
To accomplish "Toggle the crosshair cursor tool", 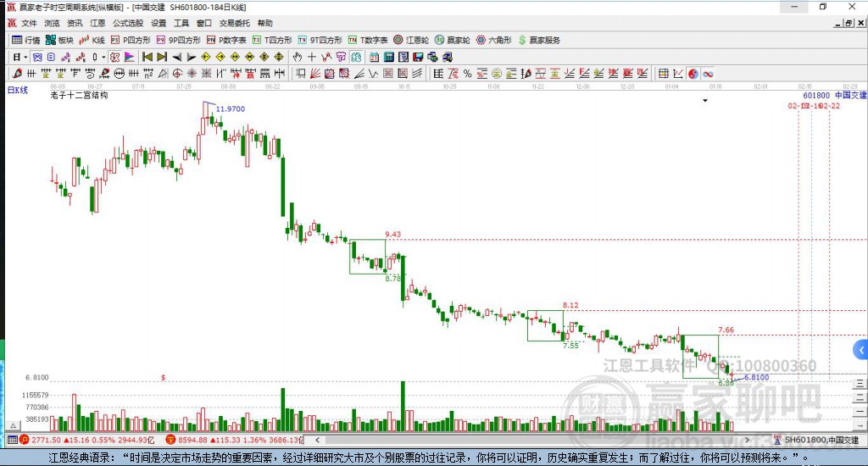I will coord(312,57).
